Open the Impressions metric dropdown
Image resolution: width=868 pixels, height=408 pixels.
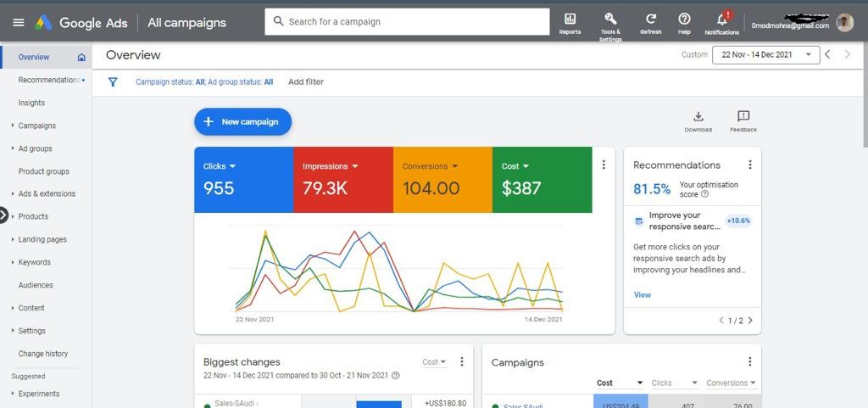[330, 166]
